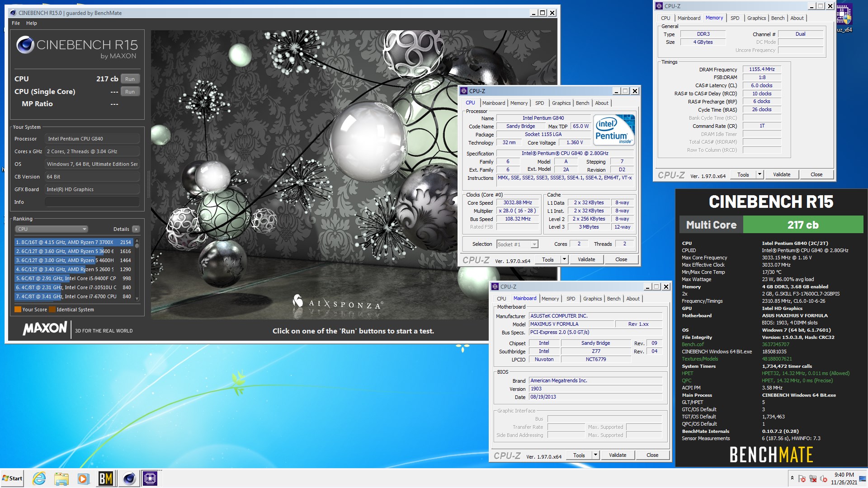The width and height of the screenshot is (868, 488).
Task: Select the Intel Core i7-6700 ranking row
Action: 73,296
